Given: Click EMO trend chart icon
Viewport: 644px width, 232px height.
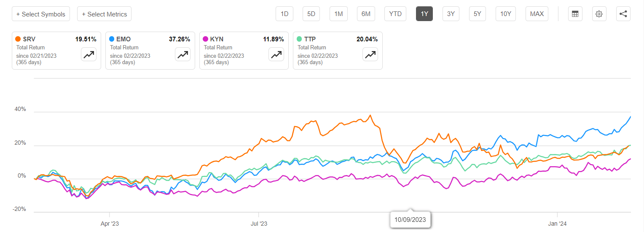Looking at the screenshot, I should click(x=183, y=54).
